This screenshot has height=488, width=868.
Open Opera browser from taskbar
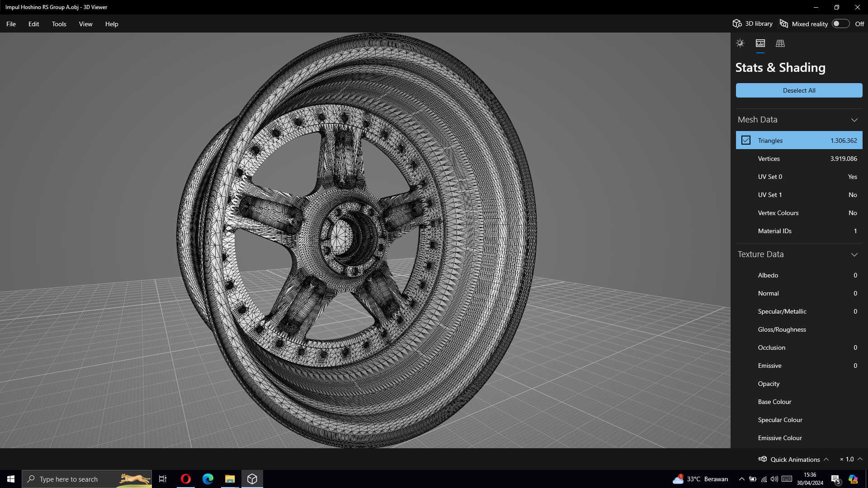(x=185, y=479)
